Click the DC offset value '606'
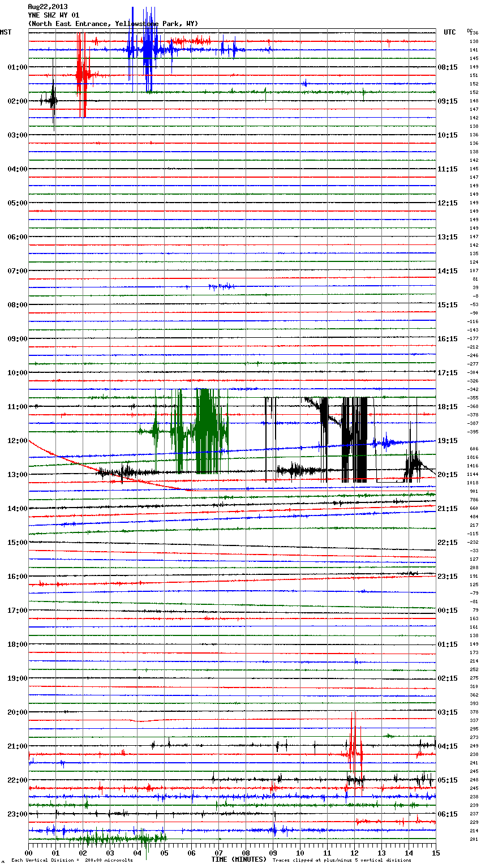Screen dimensions: 481x868 point(474,449)
